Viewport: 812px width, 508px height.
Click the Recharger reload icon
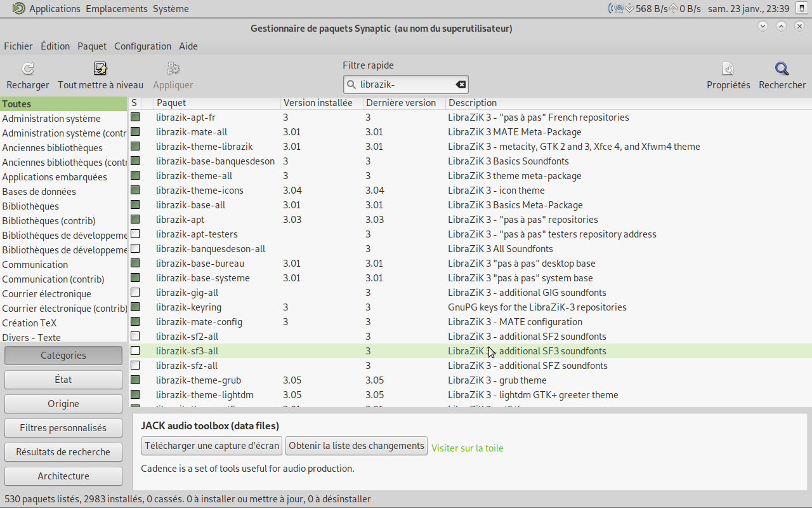28,69
